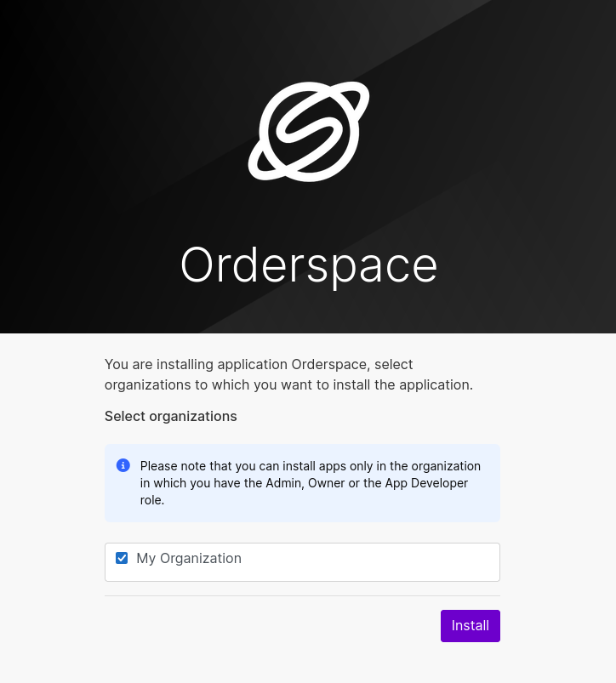Click the word 'role.' in the notice
Viewport: 616px width, 683px height.
tap(152, 500)
